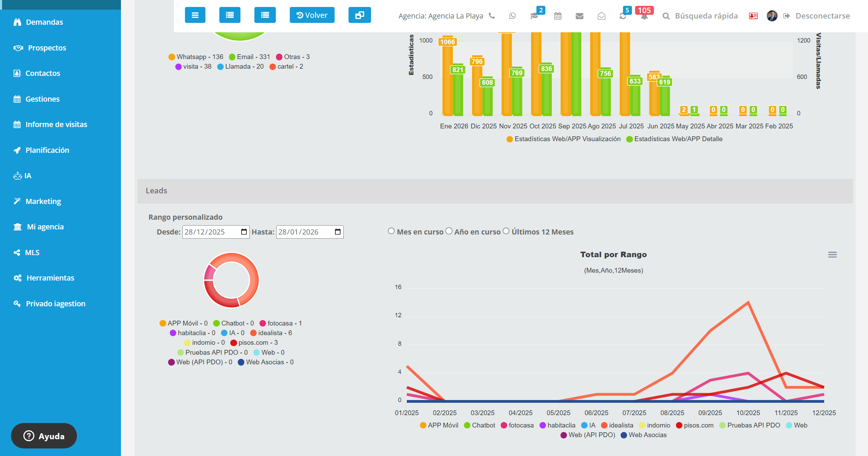Screen dimensions: 868x456
Task: Click the phone icon beside agency name
Action: pyautogui.click(x=492, y=16)
